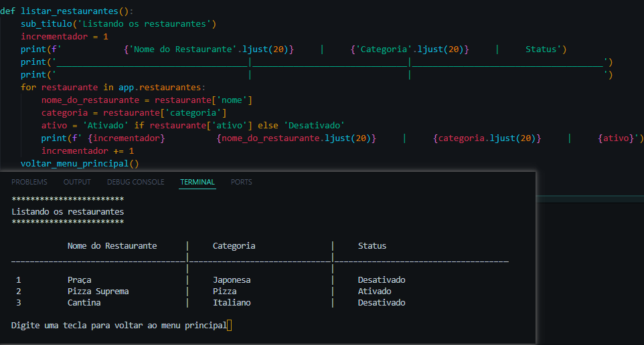Click the categoria assignment code line
Image resolution: width=644 pixels, height=345 pixels.
(x=134, y=113)
